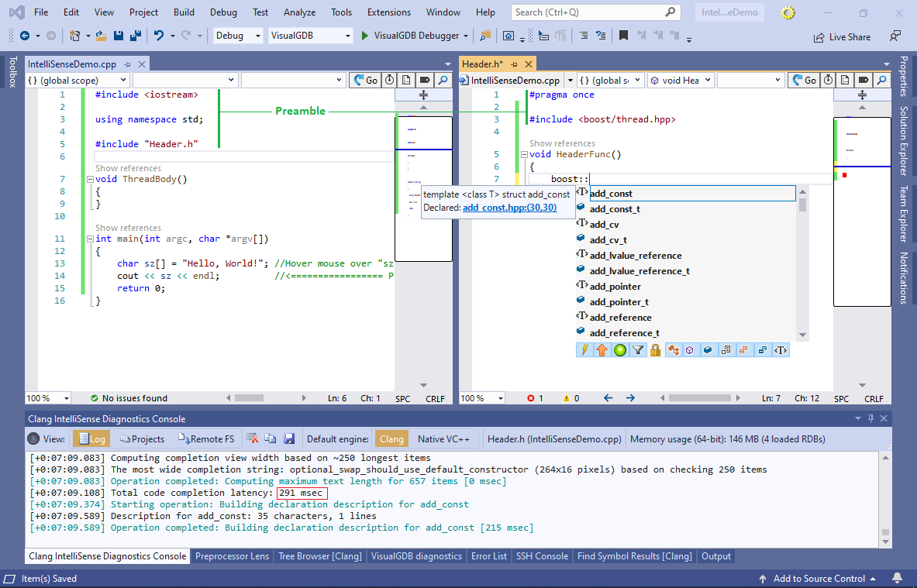This screenshot has width=917, height=588.
Task: Click Show references above ThreadBody
Action: coord(128,168)
